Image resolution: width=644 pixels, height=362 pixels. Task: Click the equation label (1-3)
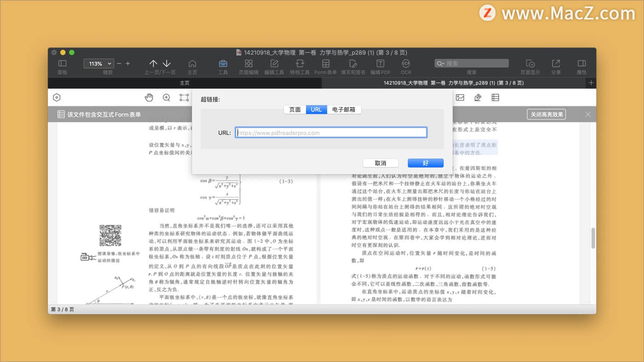coord(286,181)
